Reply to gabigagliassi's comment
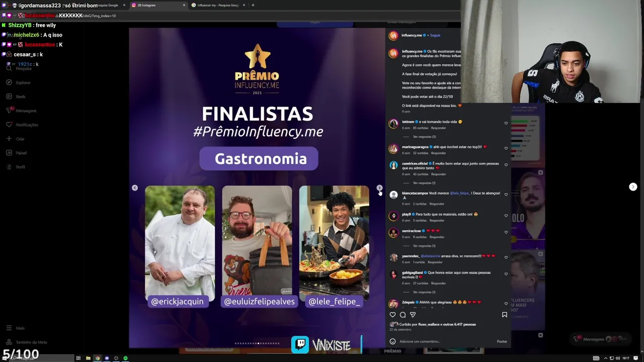This screenshot has height=362, width=644. pos(439,283)
